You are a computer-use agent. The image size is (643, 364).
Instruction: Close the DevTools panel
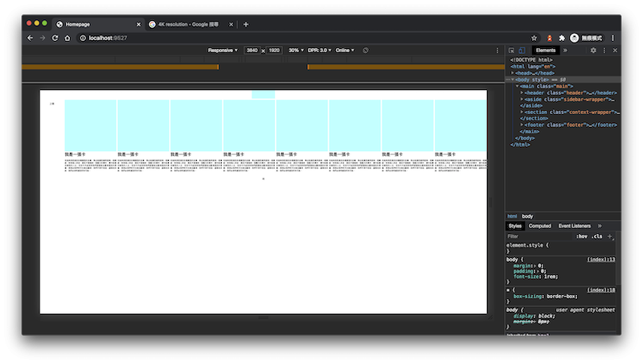coord(615,50)
